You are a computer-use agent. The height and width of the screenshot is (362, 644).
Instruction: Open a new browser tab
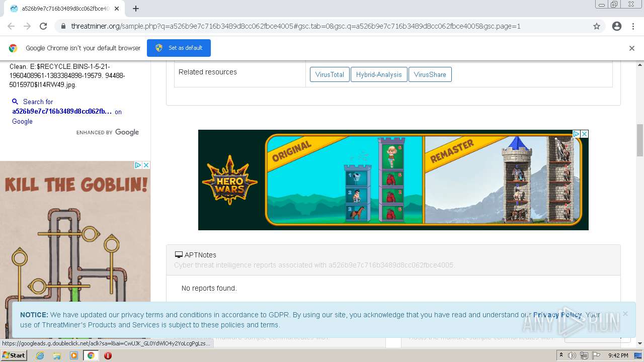136,9
